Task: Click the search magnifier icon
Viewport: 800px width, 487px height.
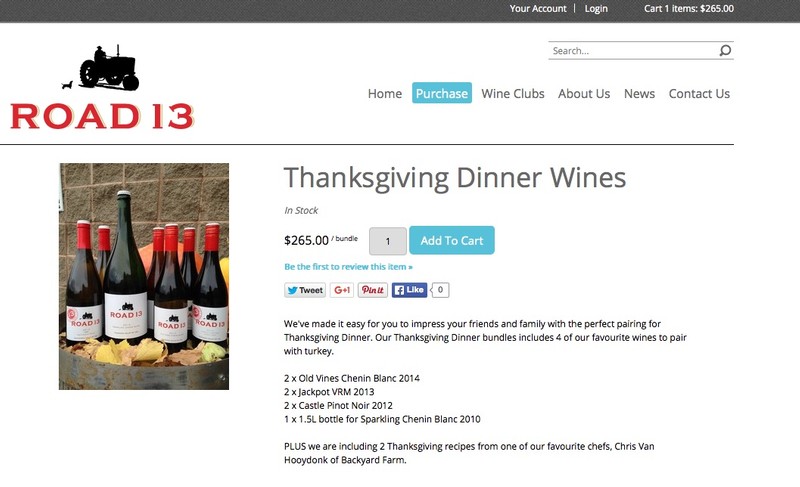Action: pyautogui.click(x=725, y=50)
